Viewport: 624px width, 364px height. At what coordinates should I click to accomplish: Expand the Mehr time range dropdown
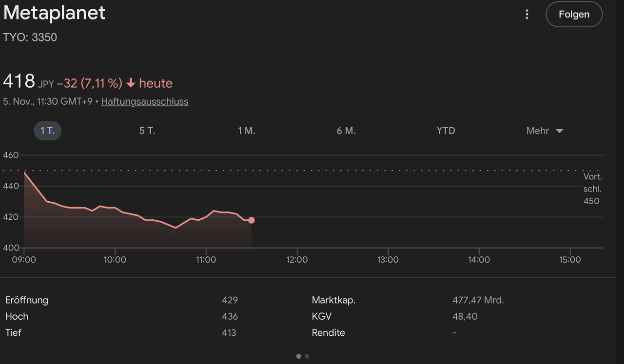click(545, 131)
